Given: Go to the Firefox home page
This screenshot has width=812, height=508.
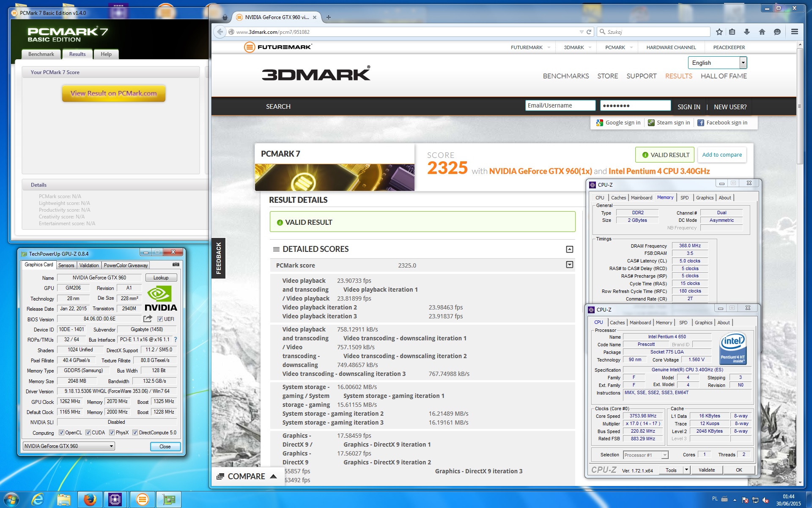Looking at the screenshot, I should tap(762, 32).
